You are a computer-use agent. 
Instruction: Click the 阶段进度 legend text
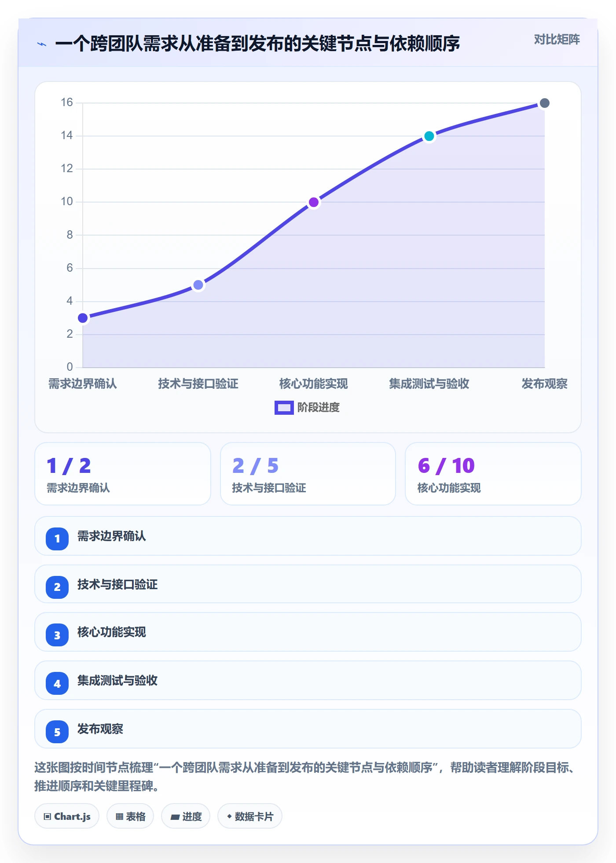tap(319, 408)
